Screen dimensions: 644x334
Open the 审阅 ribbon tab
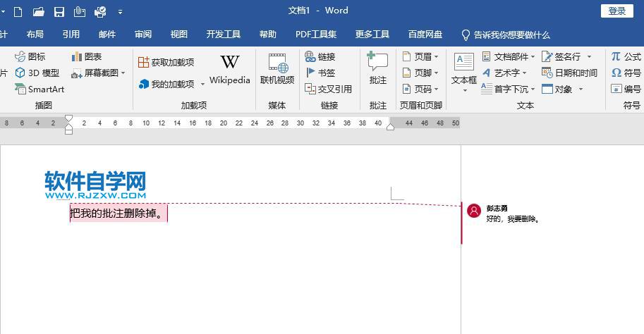(x=143, y=35)
